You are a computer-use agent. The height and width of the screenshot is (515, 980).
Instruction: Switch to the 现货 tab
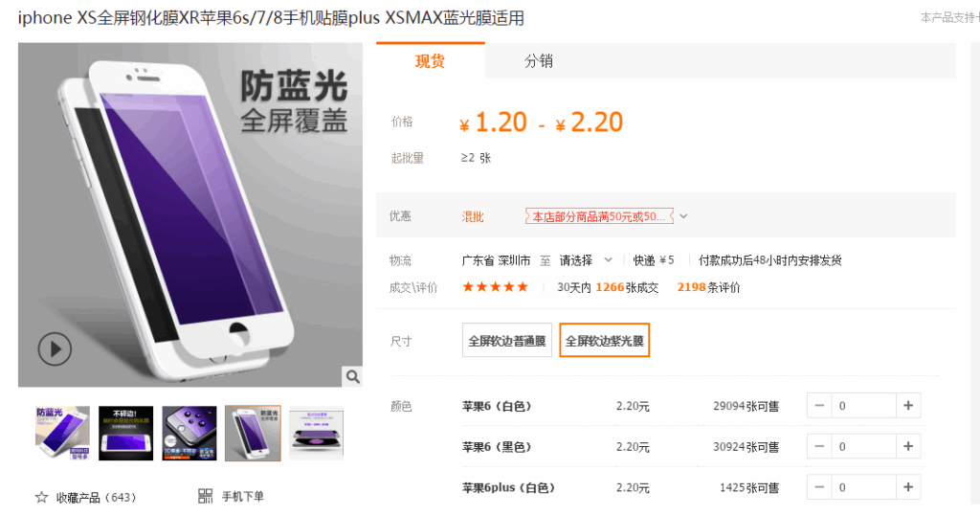(430, 60)
